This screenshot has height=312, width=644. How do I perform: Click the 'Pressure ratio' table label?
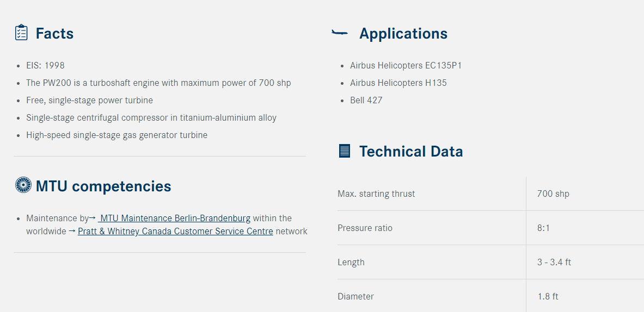tap(365, 228)
